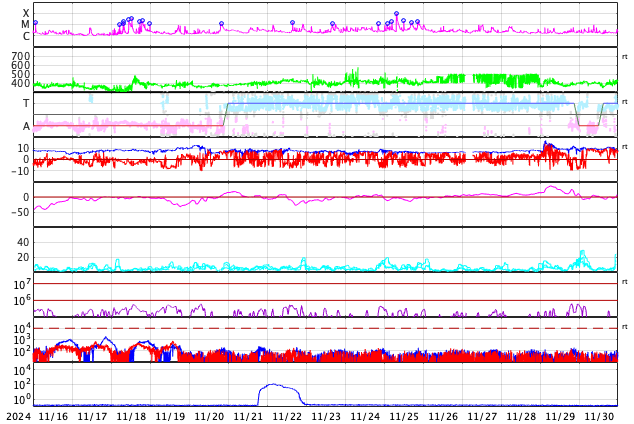
Task: Select the 20 tick label
Action: tap(23, 257)
